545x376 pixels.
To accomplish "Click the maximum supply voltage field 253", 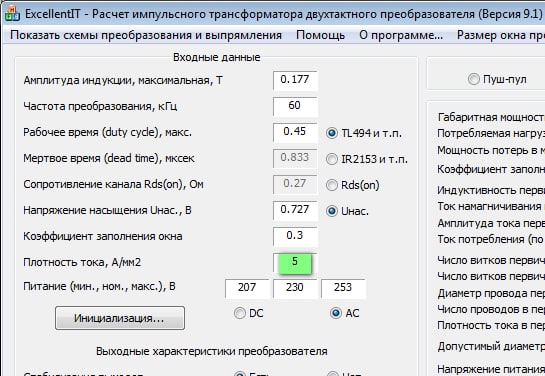I will (x=343, y=288).
